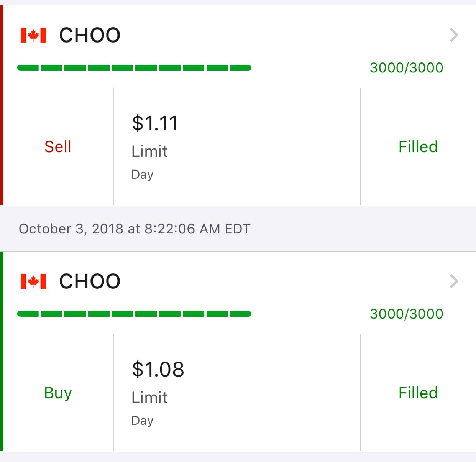476x462 pixels.
Task: Tap the CHOO ticker on the Buy order
Action: click(90, 281)
